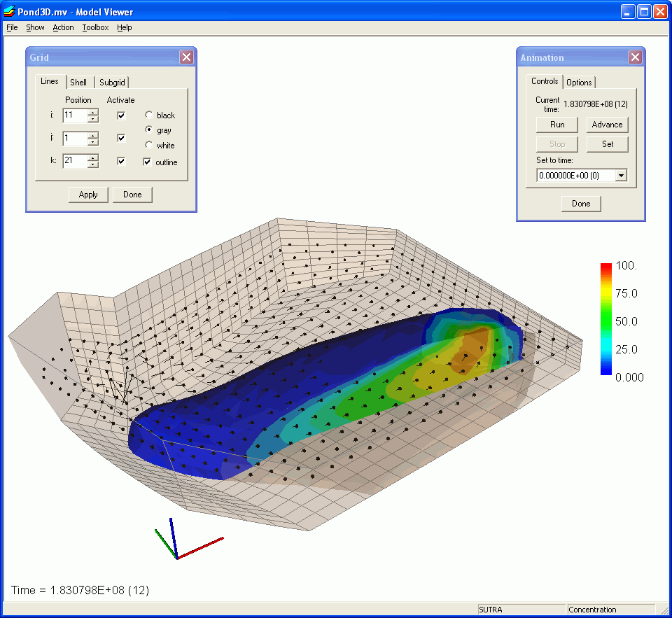The width and height of the screenshot is (672, 618).
Task: Click the Model Viewer title bar icon
Action: click(x=9, y=12)
